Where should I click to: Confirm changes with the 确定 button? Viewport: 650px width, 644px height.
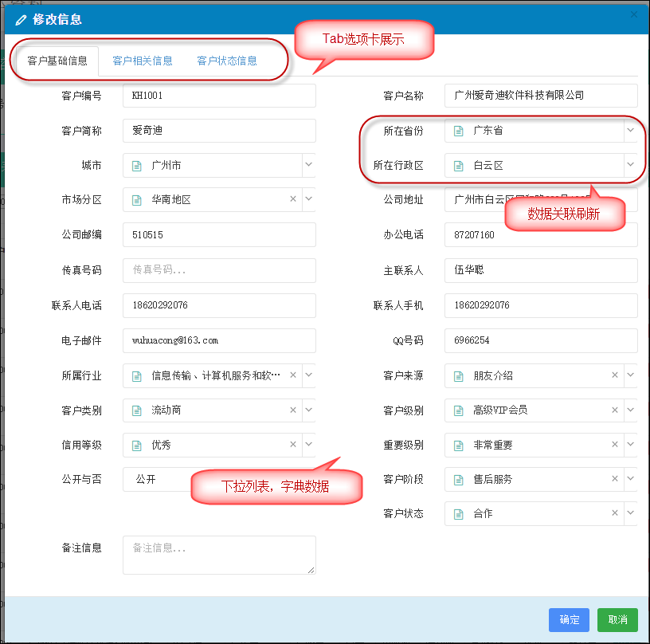pyautogui.click(x=569, y=619)
